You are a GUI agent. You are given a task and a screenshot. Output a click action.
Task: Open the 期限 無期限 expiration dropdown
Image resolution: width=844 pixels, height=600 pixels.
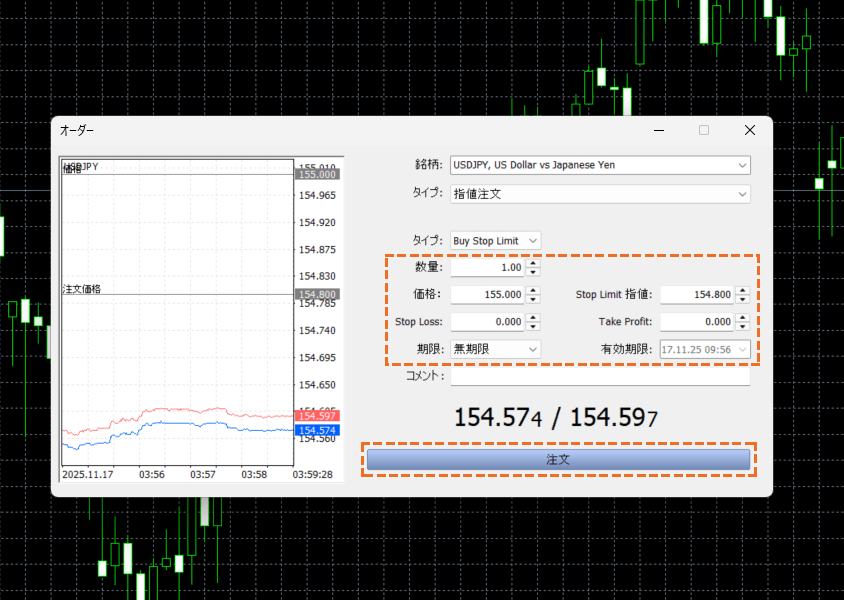[x=496, y=349]
